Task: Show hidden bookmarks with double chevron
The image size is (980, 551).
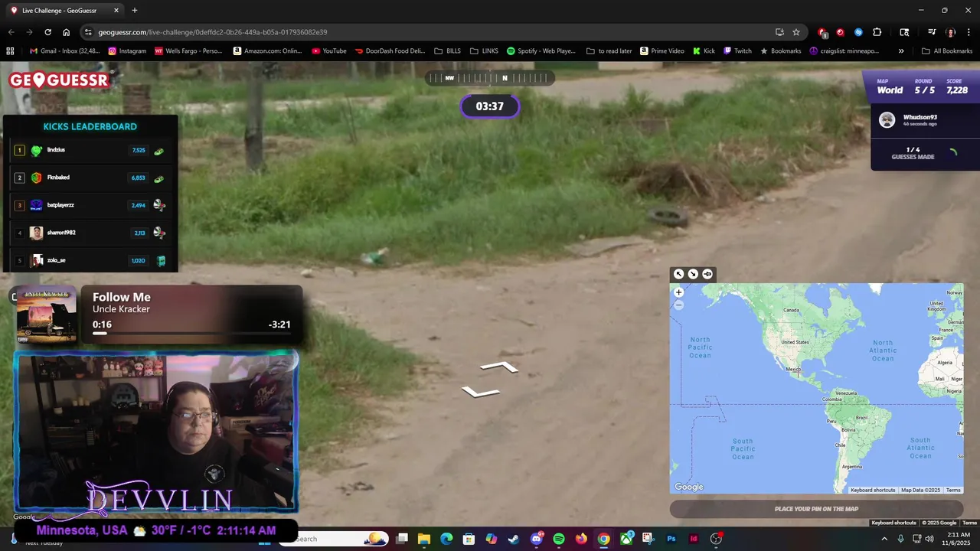Action: tap(901, 51)
